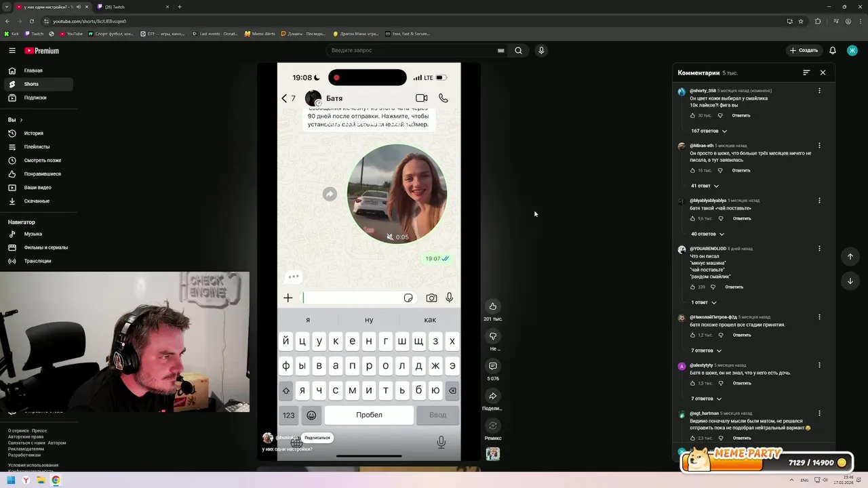868x488 pixels.
Task: Bookmark this page with the star
Action: click(x=801, y=21)
